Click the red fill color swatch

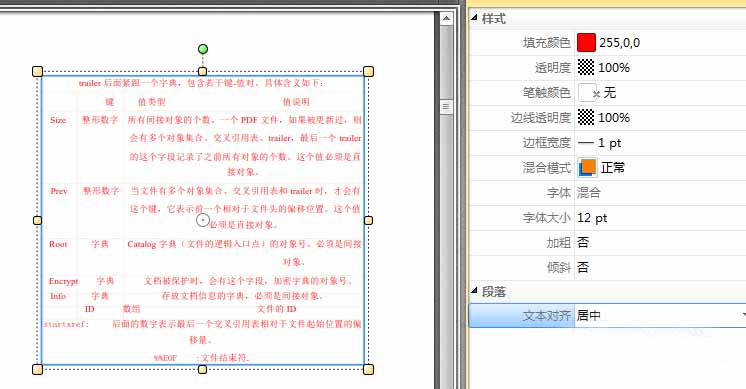click(x=586, y=42)
